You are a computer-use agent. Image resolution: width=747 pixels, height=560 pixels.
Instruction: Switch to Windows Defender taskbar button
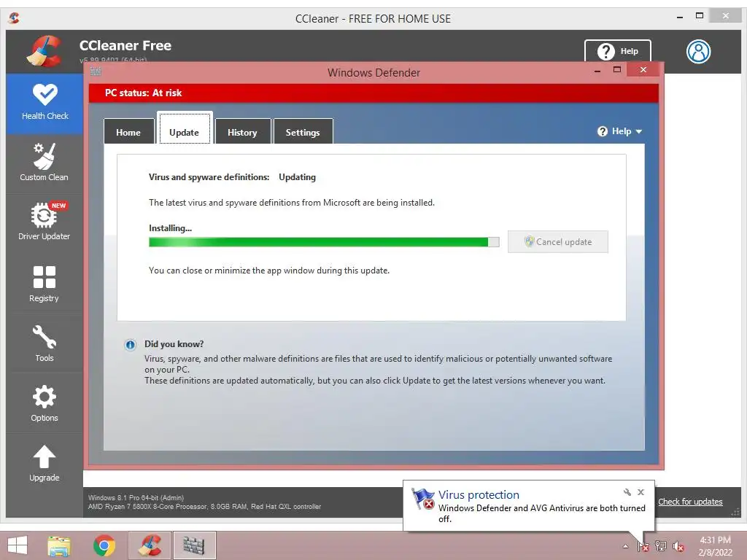(x=194, y=545)
